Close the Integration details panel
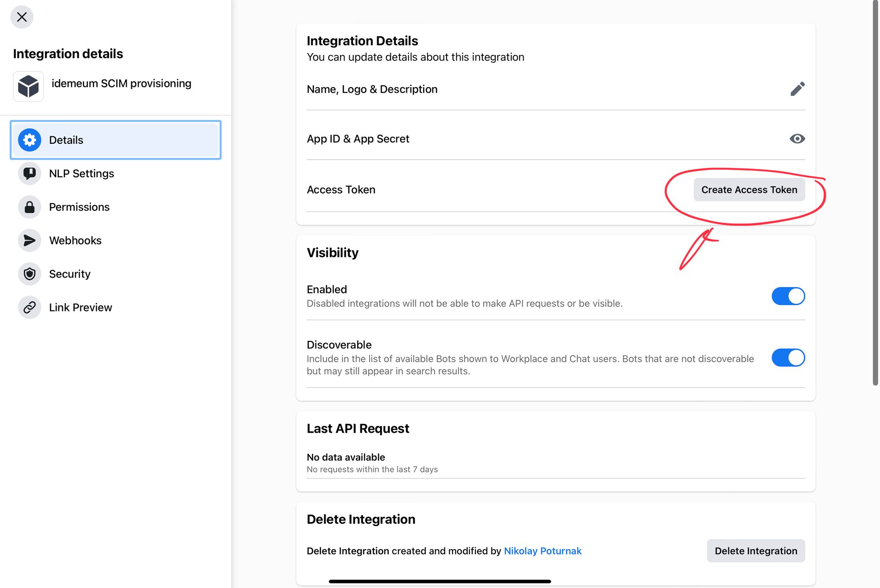The height and width of the screenshot is (588, 880). [22, 17]
